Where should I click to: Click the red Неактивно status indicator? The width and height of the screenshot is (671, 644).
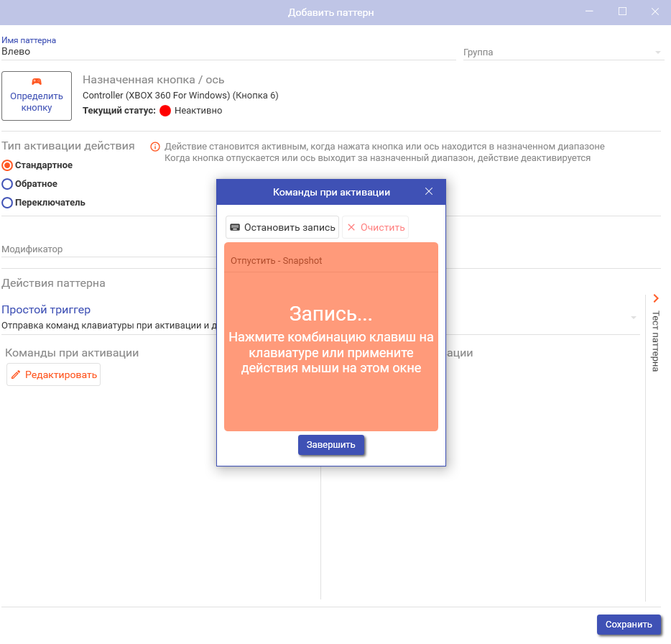click(165, 111)
